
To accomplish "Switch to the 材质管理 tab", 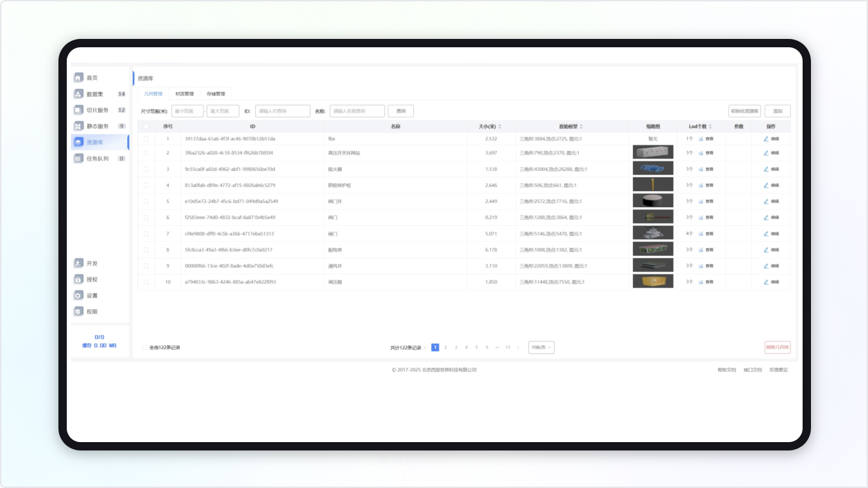I will (184, 93).
